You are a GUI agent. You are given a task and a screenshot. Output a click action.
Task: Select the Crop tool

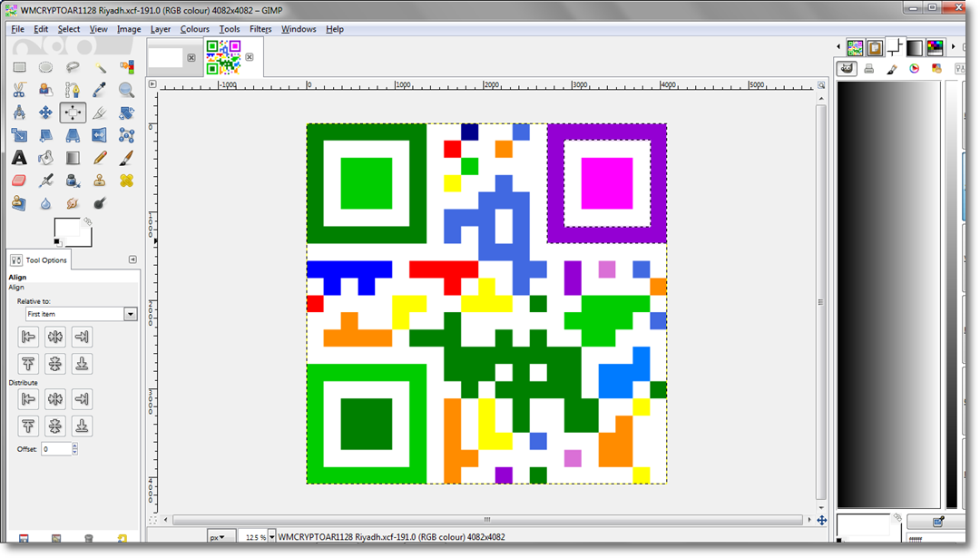tap(100, 113)
